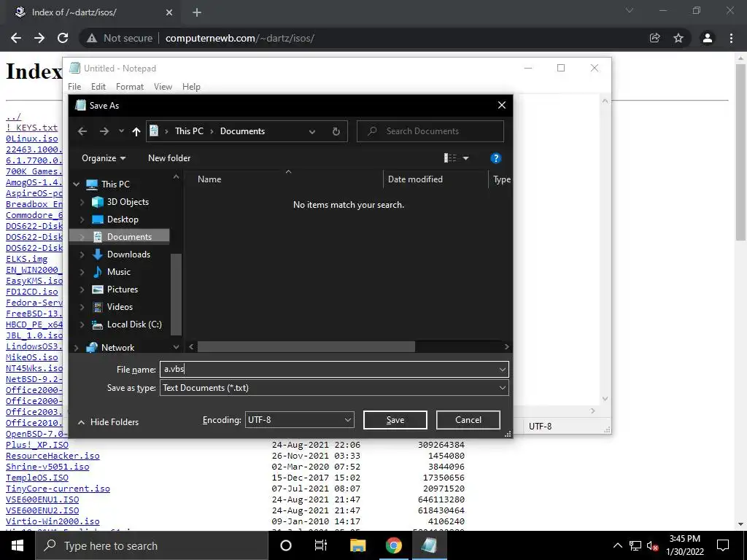Change your view icon in dialog
Image resolution: width=747 pixels, height=560 pixels.
click(450, 158)
